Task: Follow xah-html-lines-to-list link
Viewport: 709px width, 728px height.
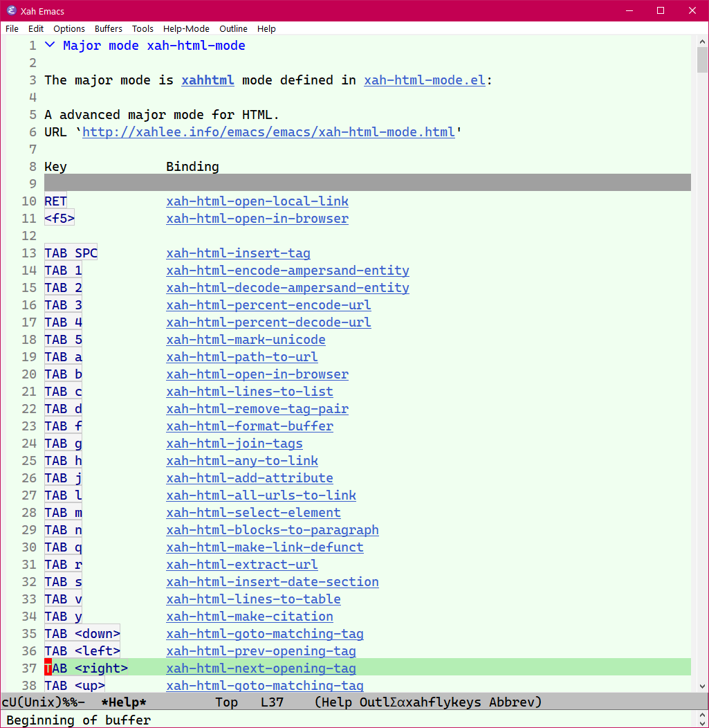Action: tap(250, 392)
